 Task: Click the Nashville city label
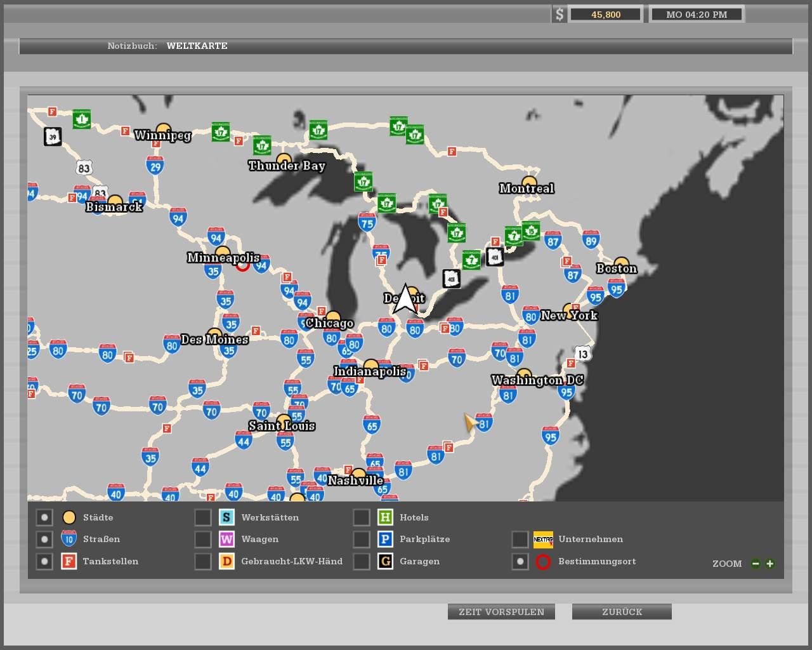tap(355, 481)
